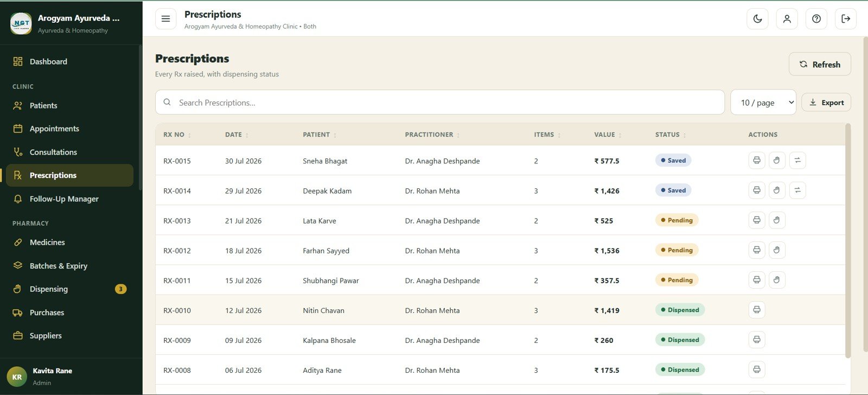The image size is (868, 395).
Task: Print prescription RX-0013
Action: 756,220
